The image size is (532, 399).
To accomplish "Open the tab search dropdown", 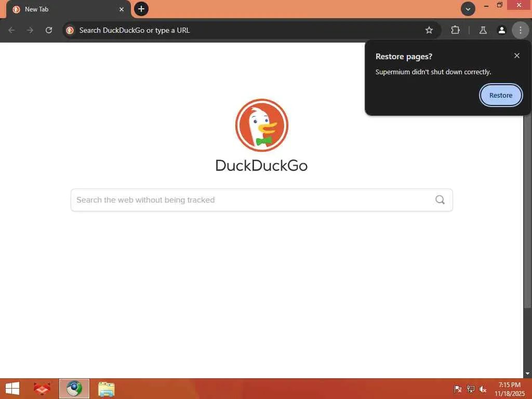I will [x=468, y=9].
